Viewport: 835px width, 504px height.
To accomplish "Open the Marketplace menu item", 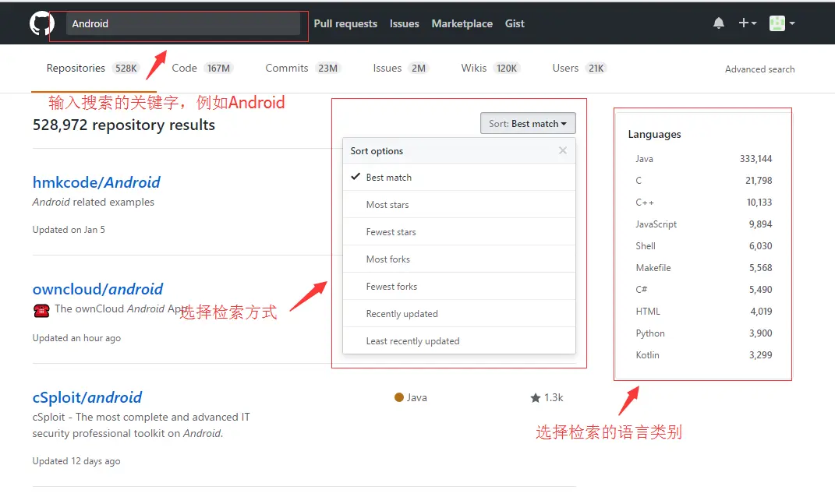I will pos(462,23).
